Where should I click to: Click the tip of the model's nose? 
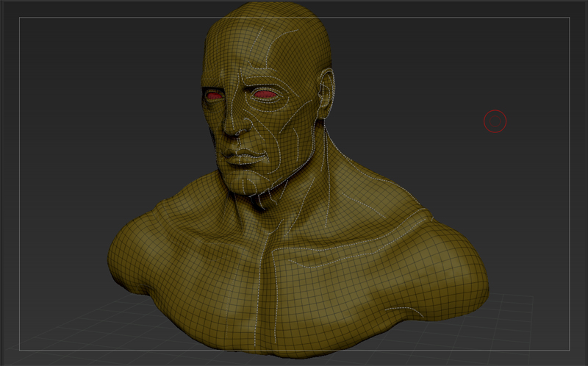(x=229, y=133)
